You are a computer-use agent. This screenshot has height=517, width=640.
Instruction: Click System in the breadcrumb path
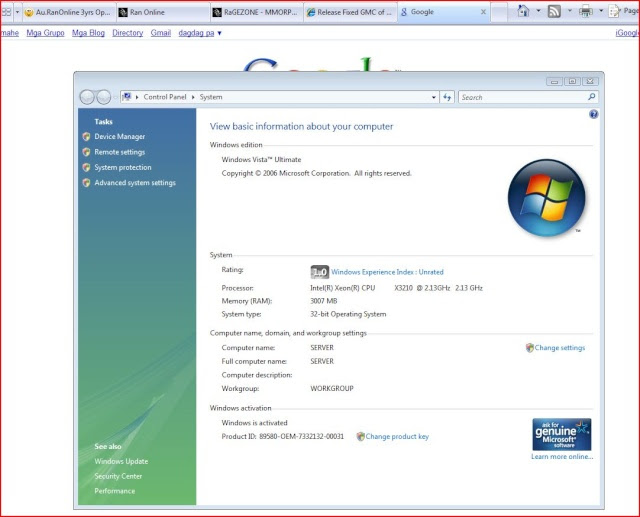(211, 97)
